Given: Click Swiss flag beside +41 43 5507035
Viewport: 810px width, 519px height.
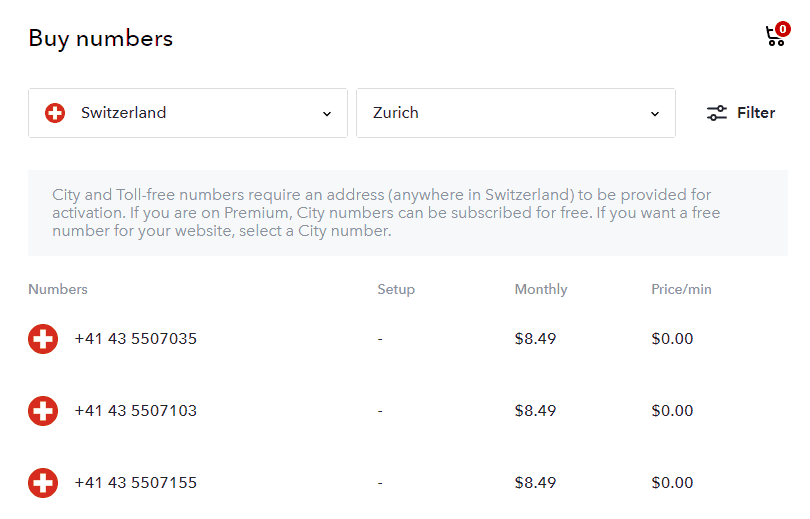Looking at the screenshot, I should pyautogui.click(x=43, y=339).
